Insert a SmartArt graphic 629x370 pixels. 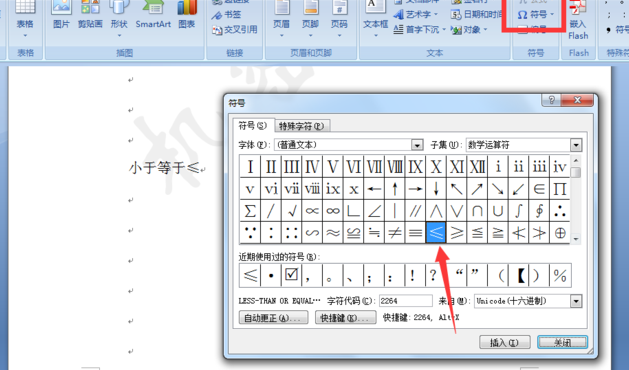(153, 16)
